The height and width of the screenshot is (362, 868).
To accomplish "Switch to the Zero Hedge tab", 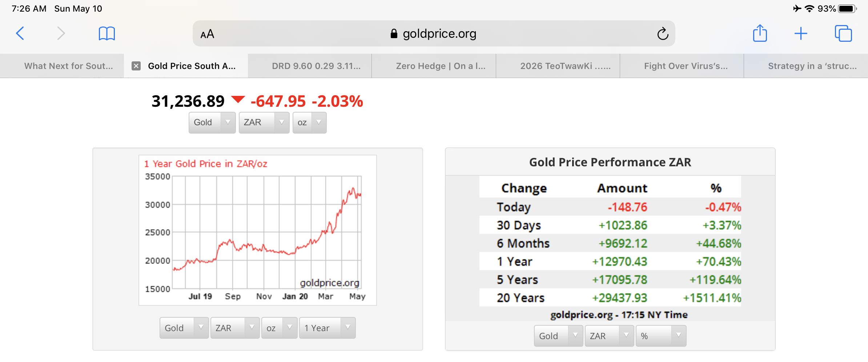I will (441, 66).
